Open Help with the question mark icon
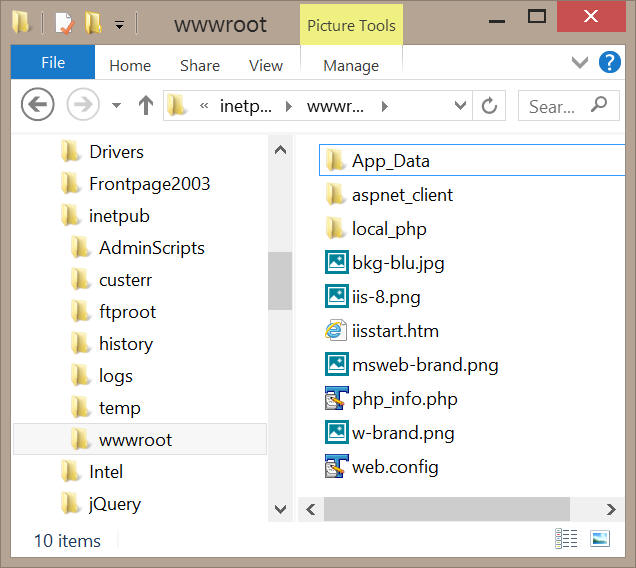636x568 pixels. coord(609,62)
